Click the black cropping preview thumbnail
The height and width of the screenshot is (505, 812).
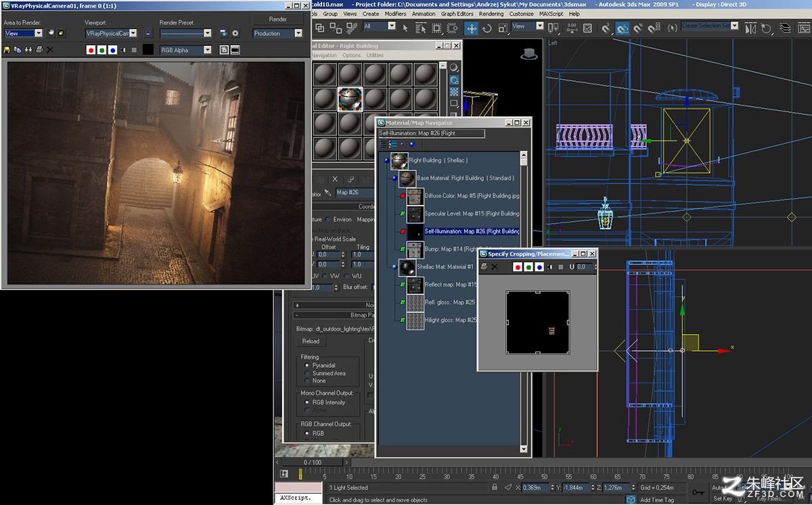tap(538, 323)
